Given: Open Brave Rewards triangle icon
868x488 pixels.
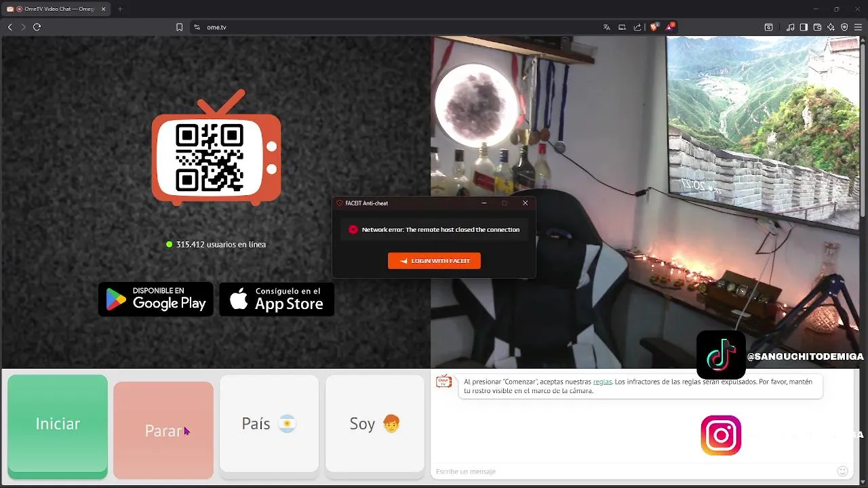Looking at the screenshot, I should tap(670, 27).
